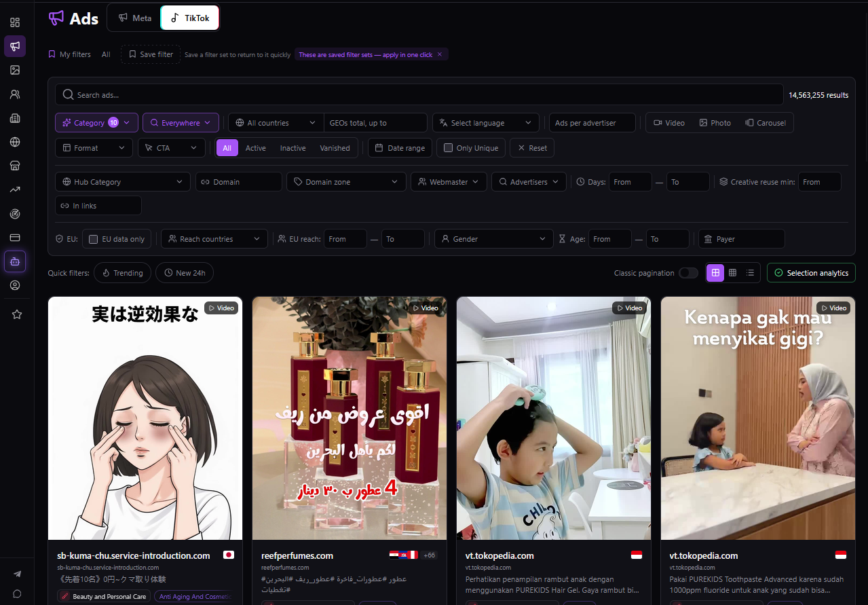
Task: Open the dashboard grid icon in sidebar
Action: [15, 22]
